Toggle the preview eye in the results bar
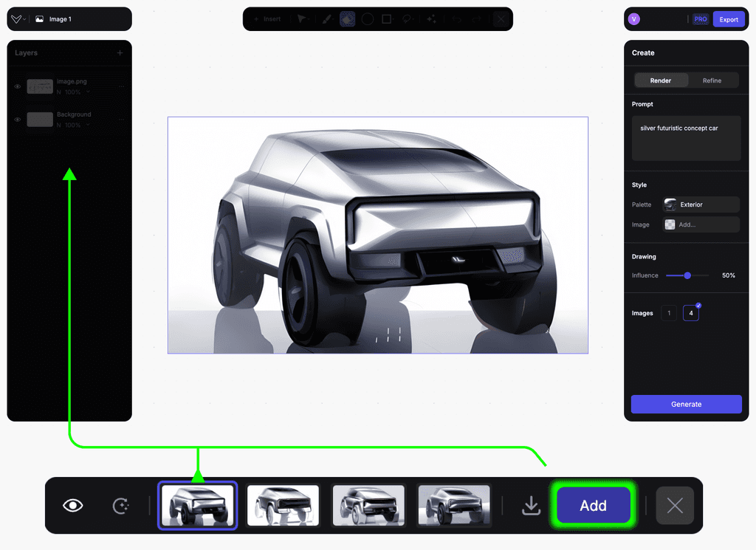Viewport: 756px width, 550px height. 72,505
